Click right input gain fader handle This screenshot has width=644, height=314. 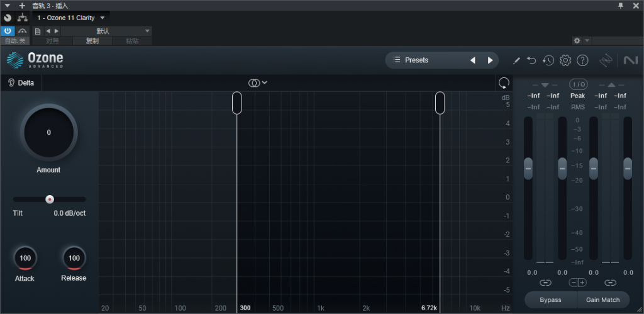point(562,169)
